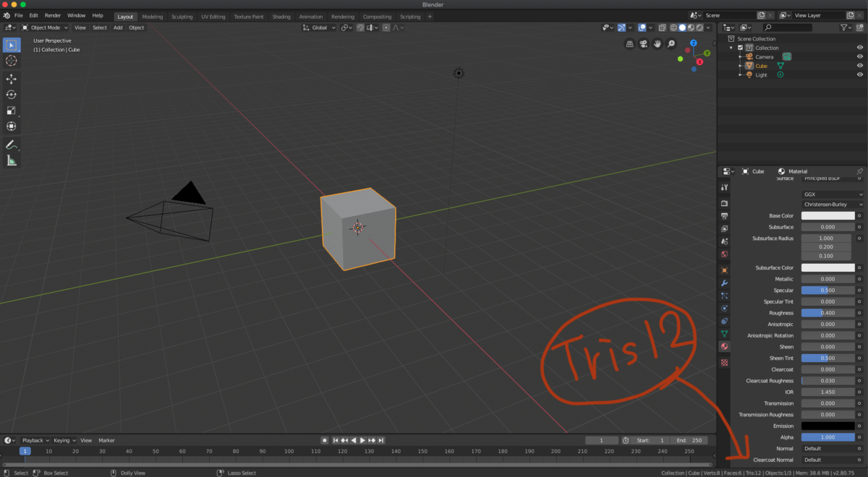
Task: Hide the Collection in outliner
Action: (860, 48)
